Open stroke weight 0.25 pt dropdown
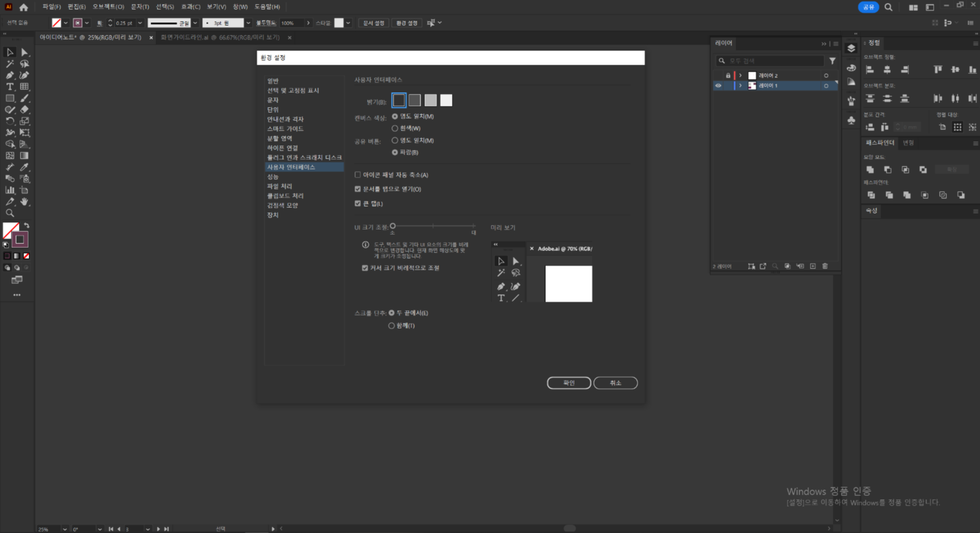 coord(140,23)
